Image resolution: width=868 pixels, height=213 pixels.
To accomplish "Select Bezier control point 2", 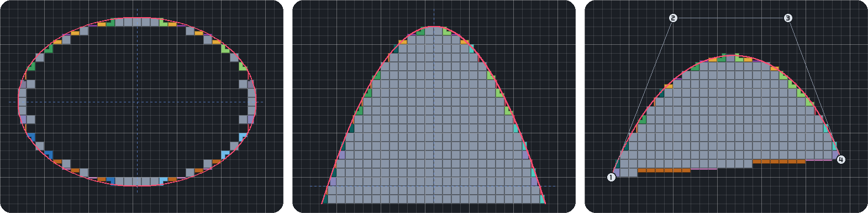I will click(673, 18).
